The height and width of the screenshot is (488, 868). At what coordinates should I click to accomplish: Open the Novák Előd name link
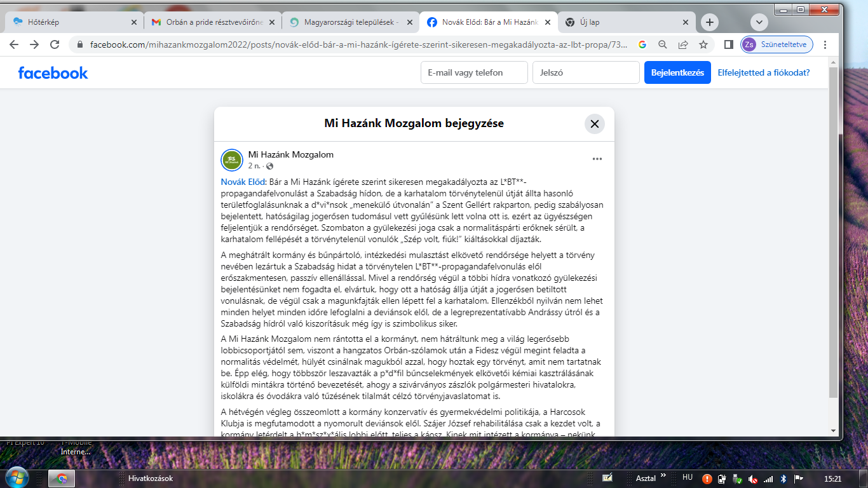pyautogui.click(x=244, y=182)
